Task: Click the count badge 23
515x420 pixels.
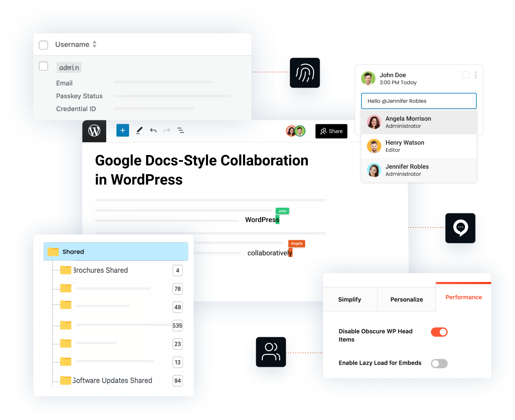Action: (x=178, y=344)
